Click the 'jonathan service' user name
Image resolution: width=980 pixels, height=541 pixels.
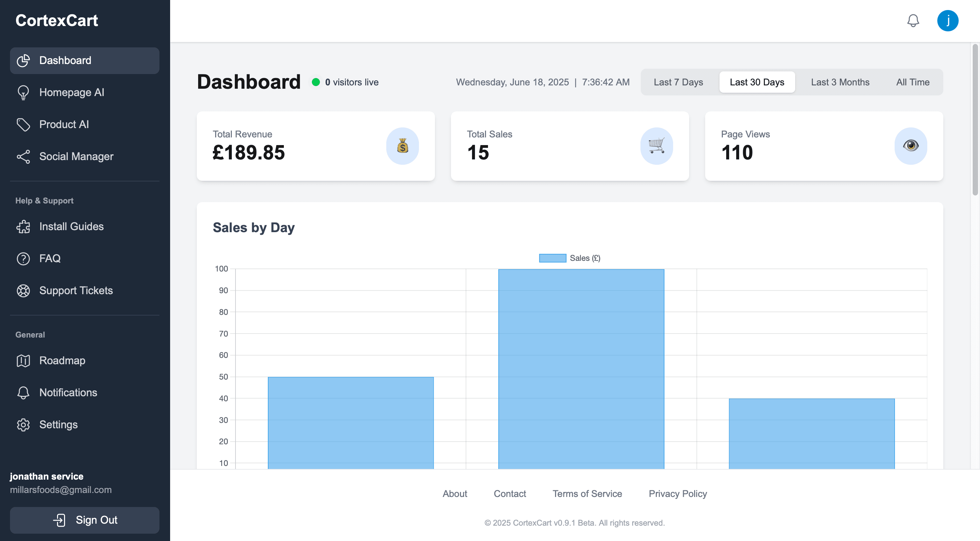pos(46,476)
